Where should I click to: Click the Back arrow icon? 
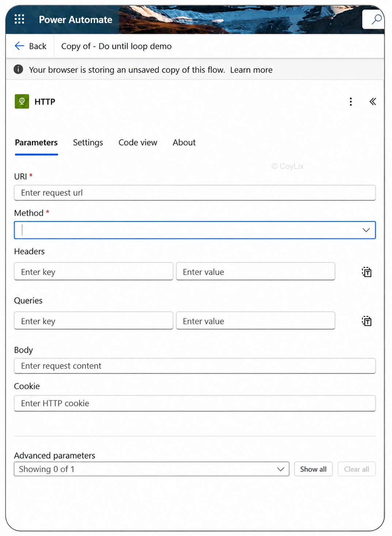click(x=19, y=46)
